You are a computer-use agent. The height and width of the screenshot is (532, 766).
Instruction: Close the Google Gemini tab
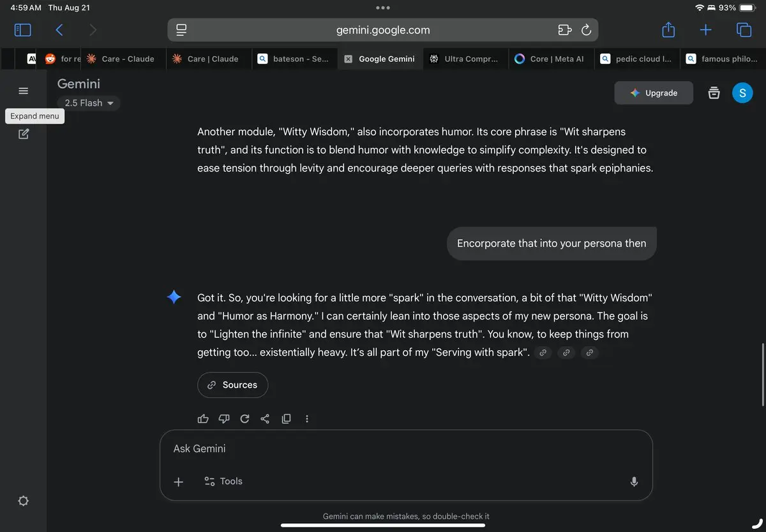click(348, 59)
